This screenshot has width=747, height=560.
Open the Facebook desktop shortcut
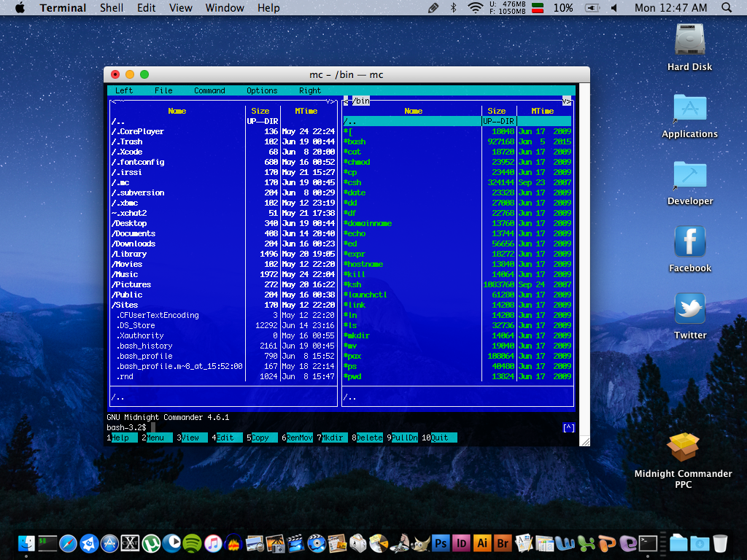[690, 241]
